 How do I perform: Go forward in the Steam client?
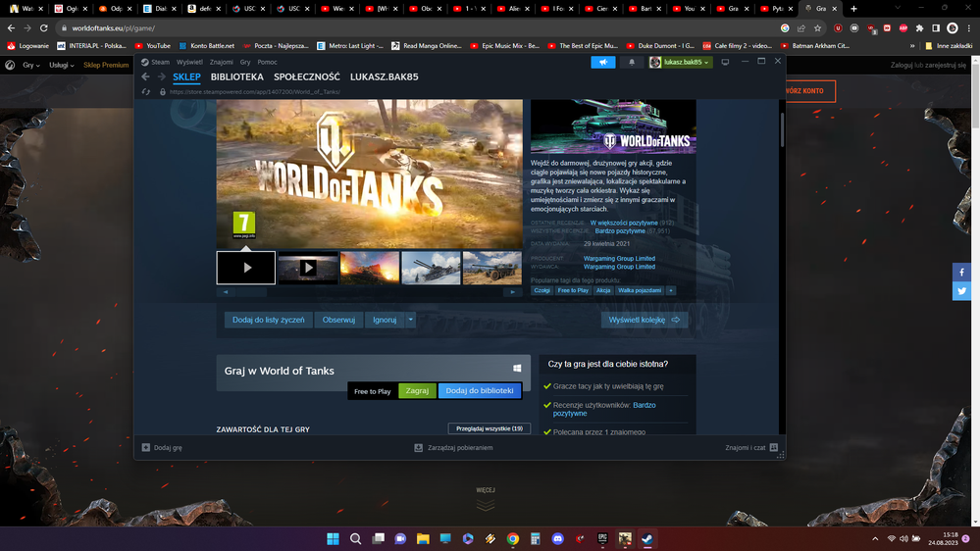click(x=161, y=76)
